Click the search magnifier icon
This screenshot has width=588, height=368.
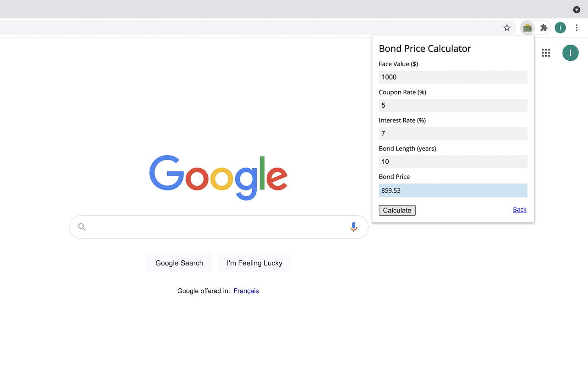coord(81,227)
